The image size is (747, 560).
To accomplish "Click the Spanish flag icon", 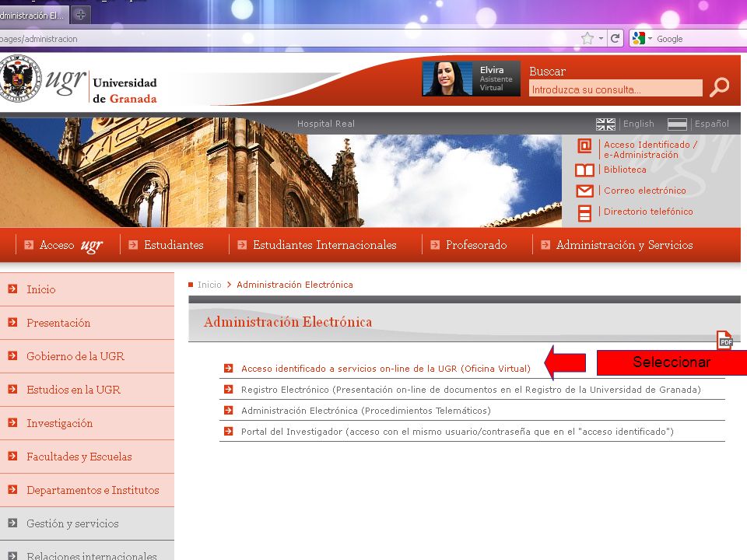I will click(x=677, y=124).
